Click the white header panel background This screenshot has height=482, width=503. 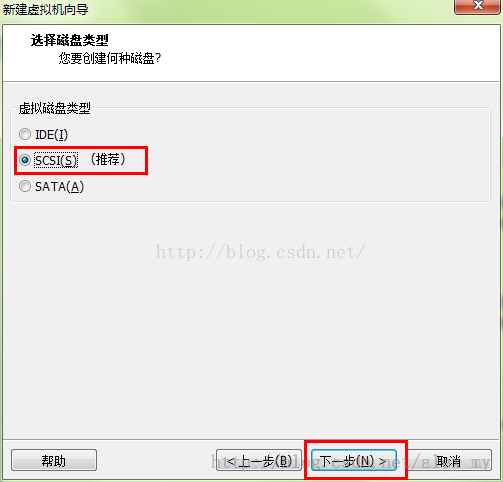tap(300, 53)
